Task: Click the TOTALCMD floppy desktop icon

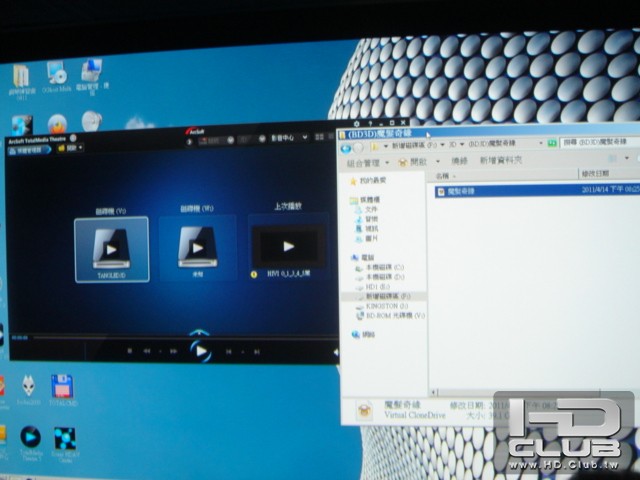Action: pos(62,389)
